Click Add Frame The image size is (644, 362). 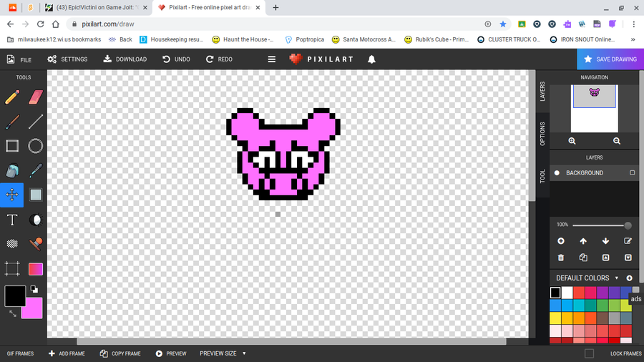pos(67,353)
